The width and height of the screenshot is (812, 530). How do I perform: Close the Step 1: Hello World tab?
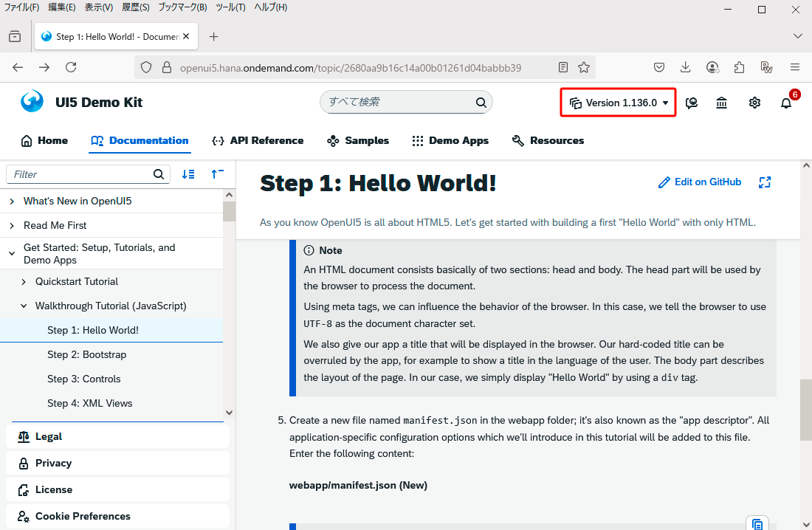point(187,36)
